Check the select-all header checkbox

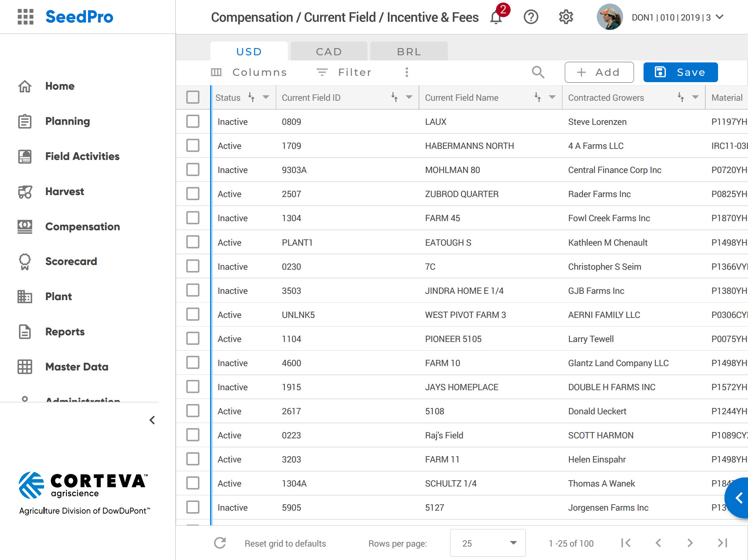[x=193, y=97]
